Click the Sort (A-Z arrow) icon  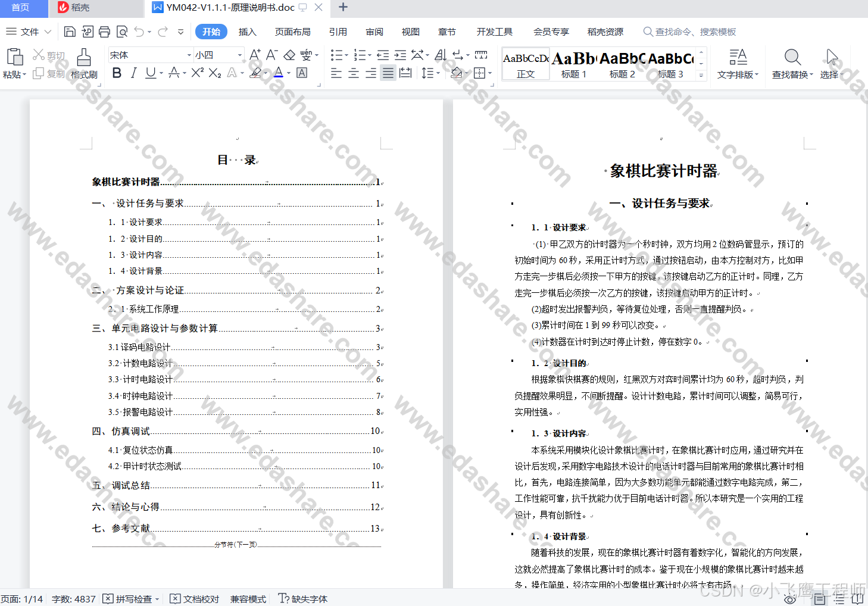point(441,55)
